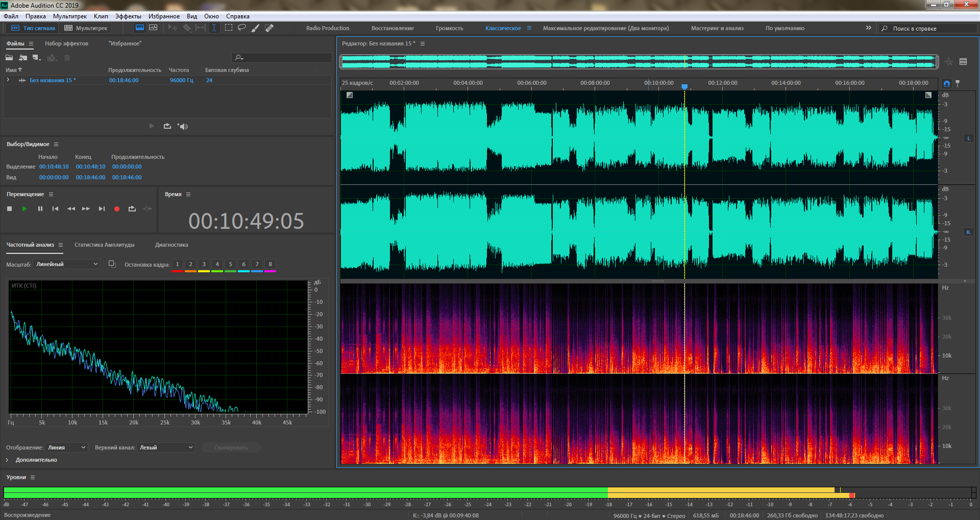
Task: Select the Marquee Selection tool
Action: click(x=229, y=28)
